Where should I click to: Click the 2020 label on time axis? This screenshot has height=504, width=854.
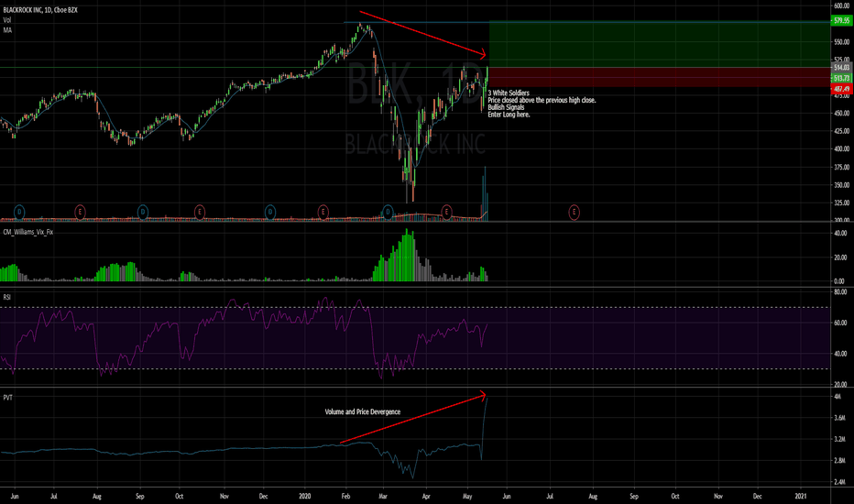(x=305, y=497)
